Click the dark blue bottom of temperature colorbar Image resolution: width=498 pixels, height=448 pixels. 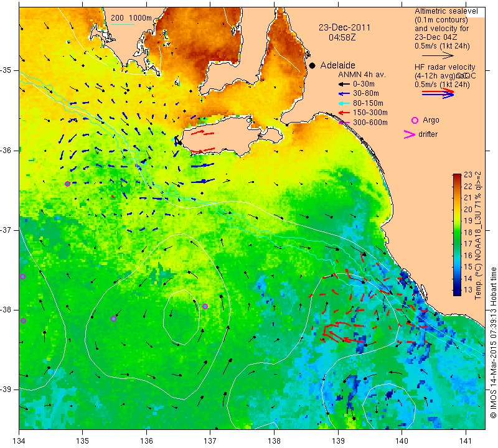(x=457, y=293)
